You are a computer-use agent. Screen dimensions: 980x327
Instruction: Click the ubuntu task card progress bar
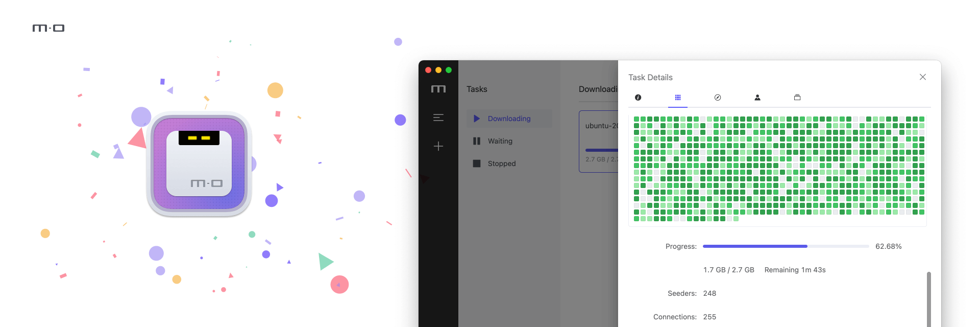[602, 150]
